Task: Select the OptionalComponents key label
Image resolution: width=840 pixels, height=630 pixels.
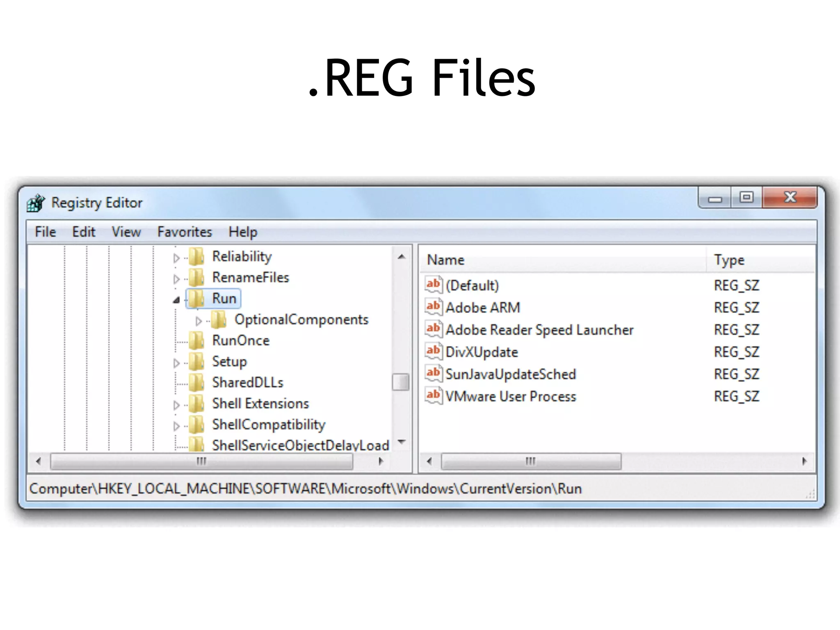Action: point(301,320)
